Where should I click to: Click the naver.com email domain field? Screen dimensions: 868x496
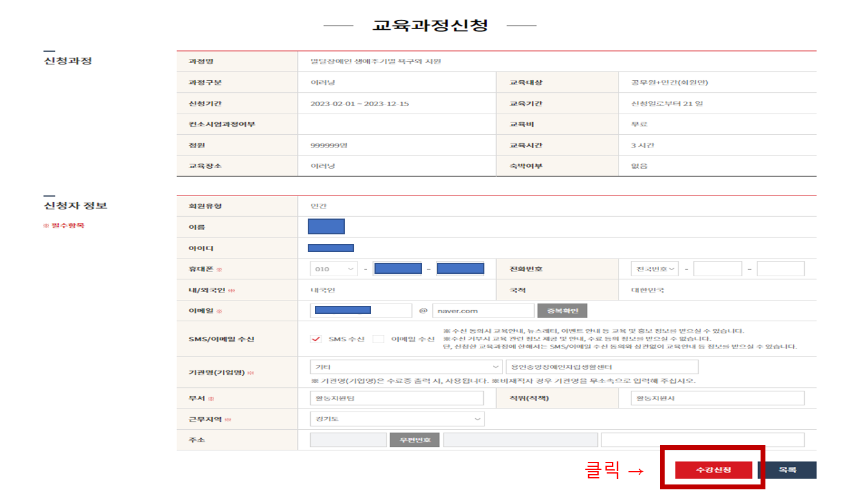coord(483,310)
